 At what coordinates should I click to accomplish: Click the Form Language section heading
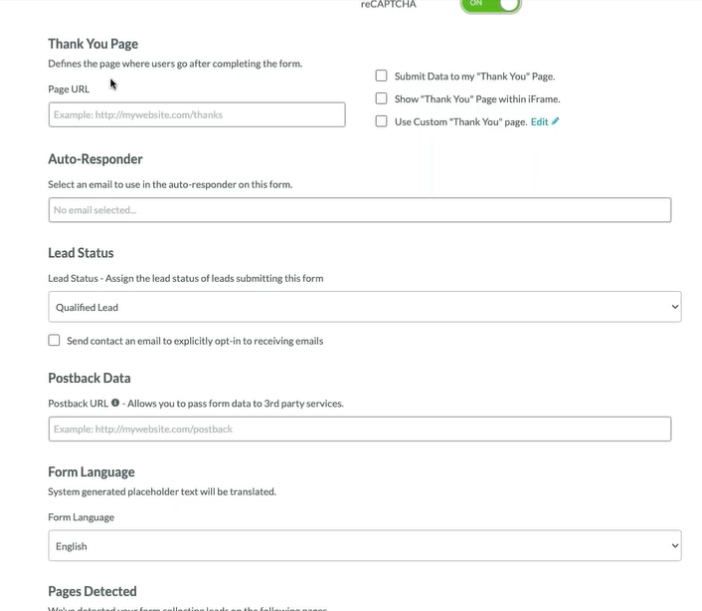91,472
